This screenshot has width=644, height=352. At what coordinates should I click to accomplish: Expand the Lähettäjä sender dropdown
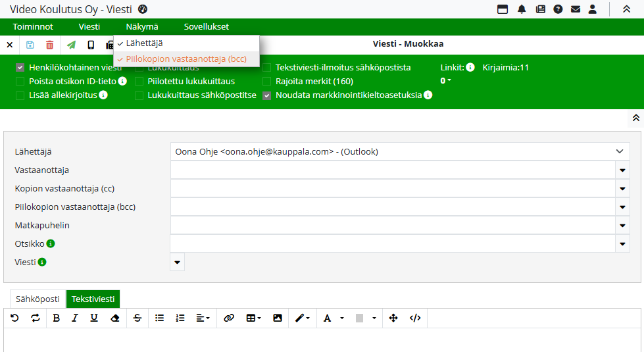[x=619, y=151]
